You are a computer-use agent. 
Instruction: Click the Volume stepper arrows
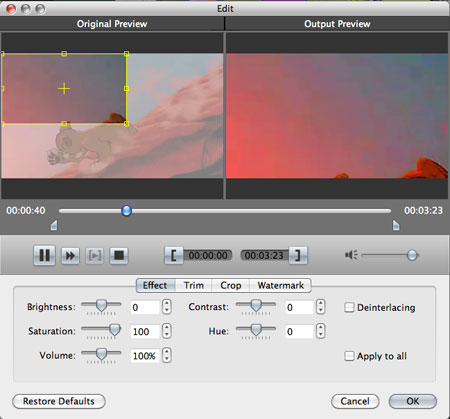click(x=167, y=355)
